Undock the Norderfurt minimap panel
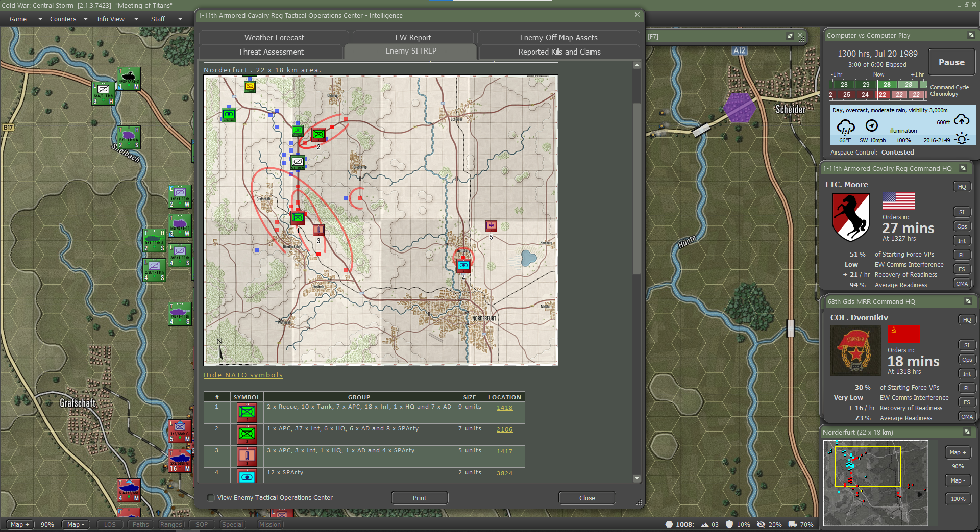Screen dimensions: 980x532 coord(967,432)
